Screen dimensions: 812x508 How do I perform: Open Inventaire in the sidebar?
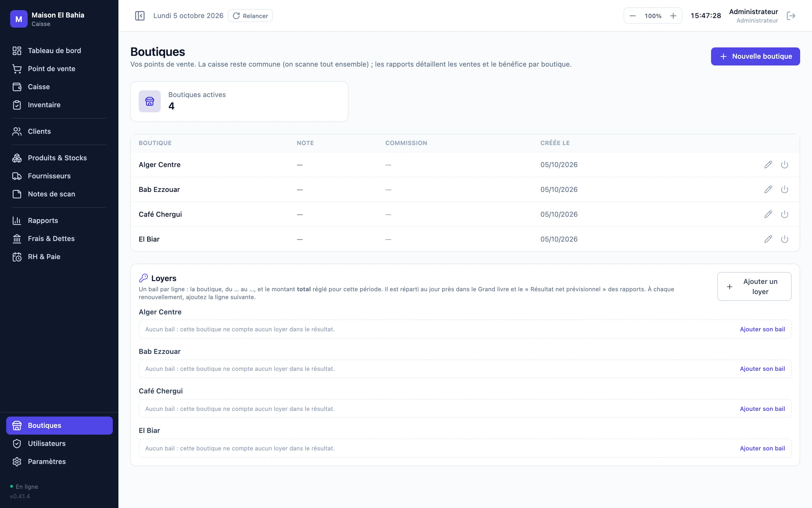point(59,105)
